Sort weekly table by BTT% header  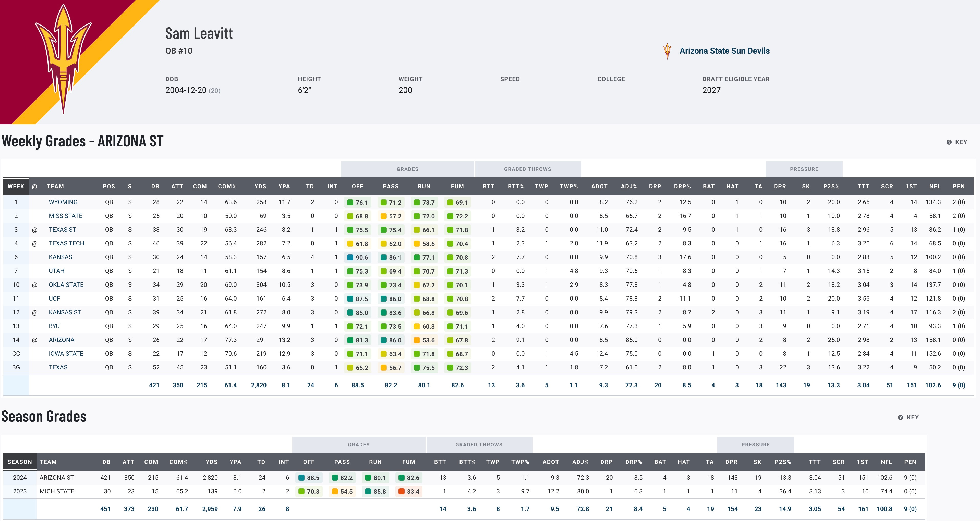pos(516,186)
